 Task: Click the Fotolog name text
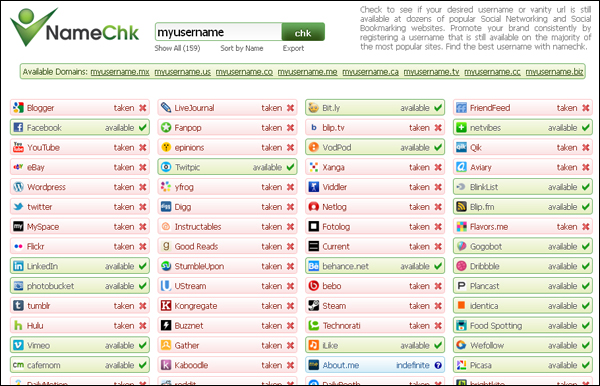click(x=336, y=227)
